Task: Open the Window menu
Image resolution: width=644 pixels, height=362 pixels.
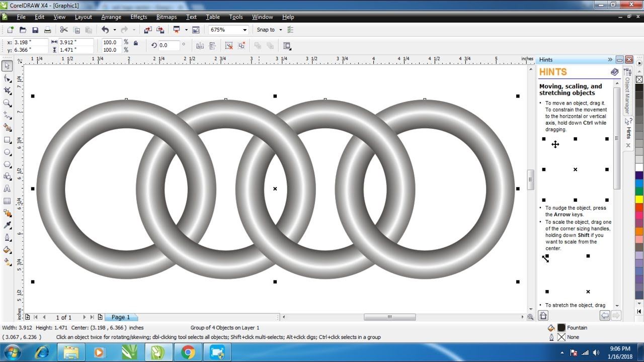Action: (x=262, y=17)
